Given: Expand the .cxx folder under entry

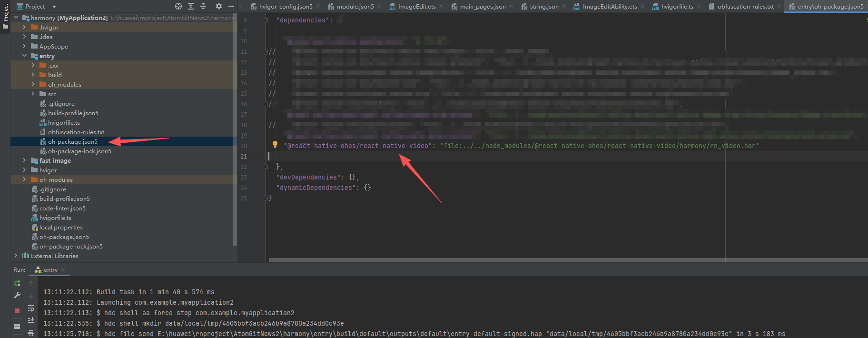Looking at the screenshot, I should pos(33,65).
